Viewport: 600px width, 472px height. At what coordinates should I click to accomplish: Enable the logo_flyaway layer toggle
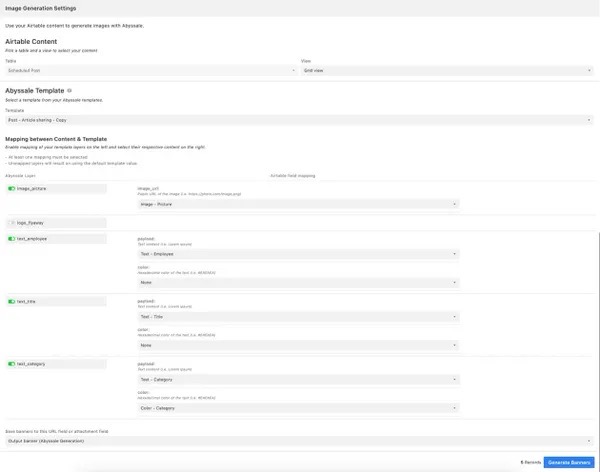click(11, 223)
